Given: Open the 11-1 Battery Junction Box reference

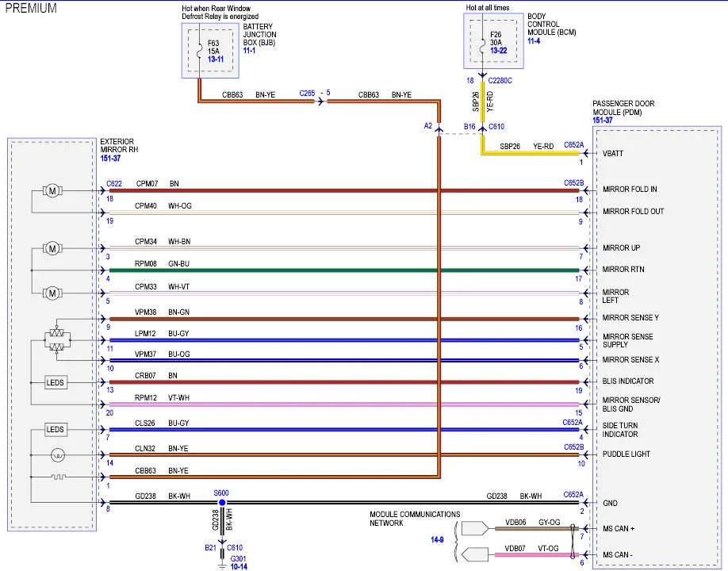Looking at the screenshot, I should pos(249,50).
